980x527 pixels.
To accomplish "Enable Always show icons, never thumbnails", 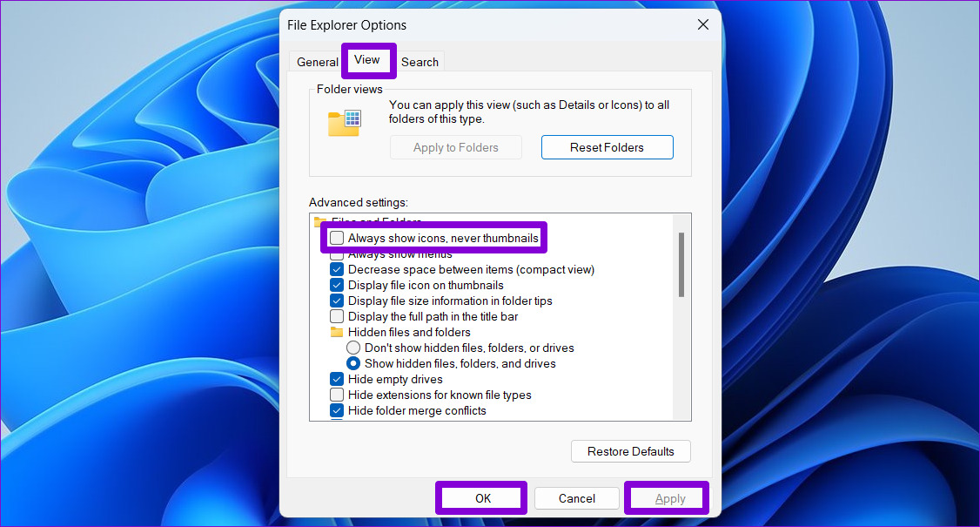I will coord(337,238).
